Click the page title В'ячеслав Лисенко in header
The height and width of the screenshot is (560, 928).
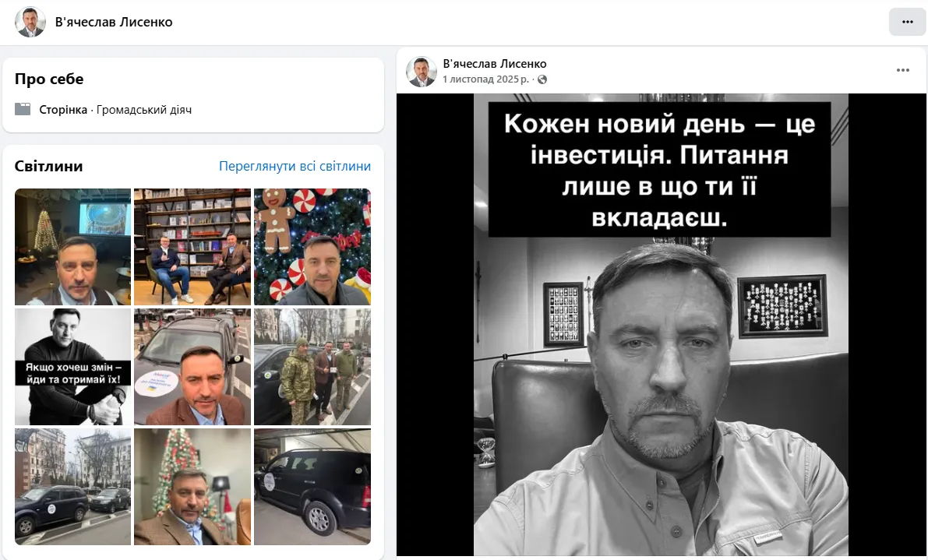coord(114,22)
